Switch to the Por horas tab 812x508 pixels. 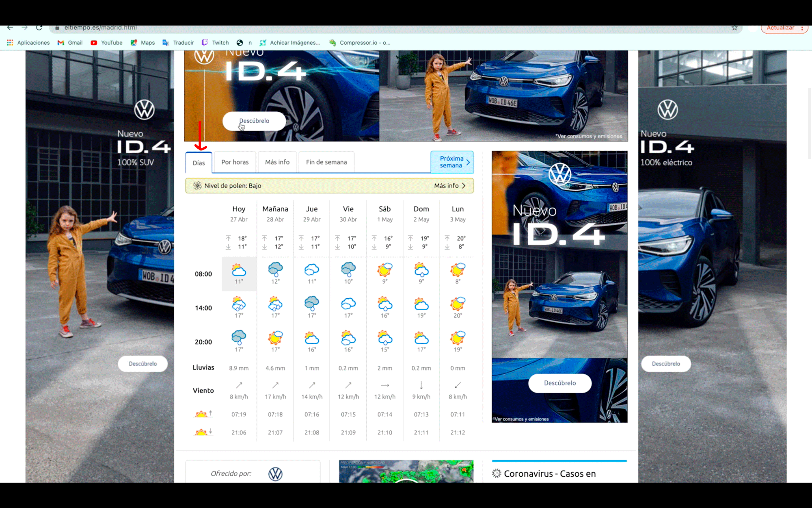click(235, 162)
